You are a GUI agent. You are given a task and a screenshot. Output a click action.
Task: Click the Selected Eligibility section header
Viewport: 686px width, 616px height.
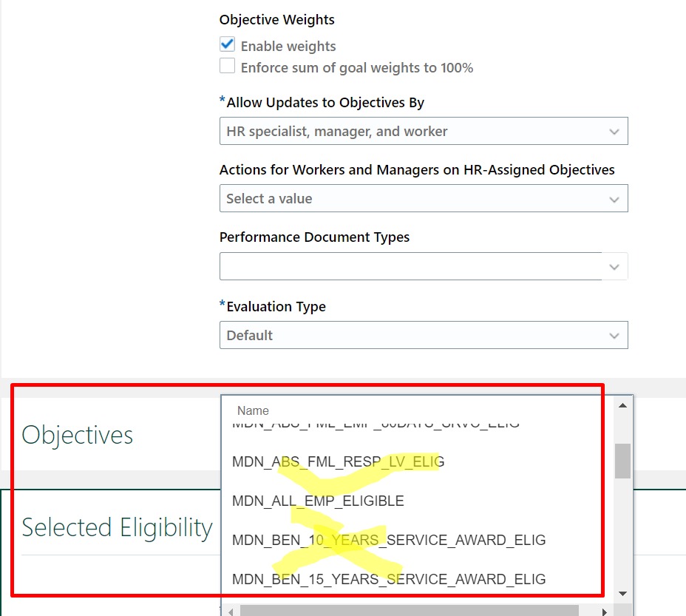[x=117, y=527]
